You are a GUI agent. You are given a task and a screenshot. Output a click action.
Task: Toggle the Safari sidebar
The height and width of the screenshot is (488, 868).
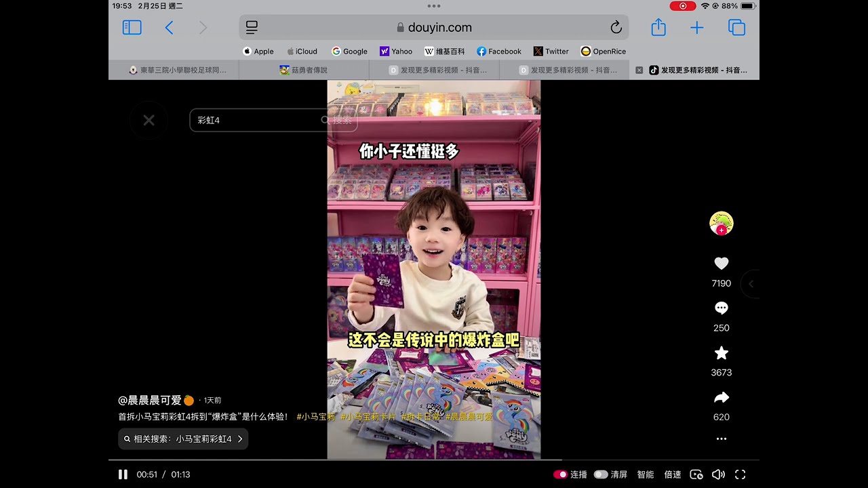pyautogui.click(x=132, y=27)
